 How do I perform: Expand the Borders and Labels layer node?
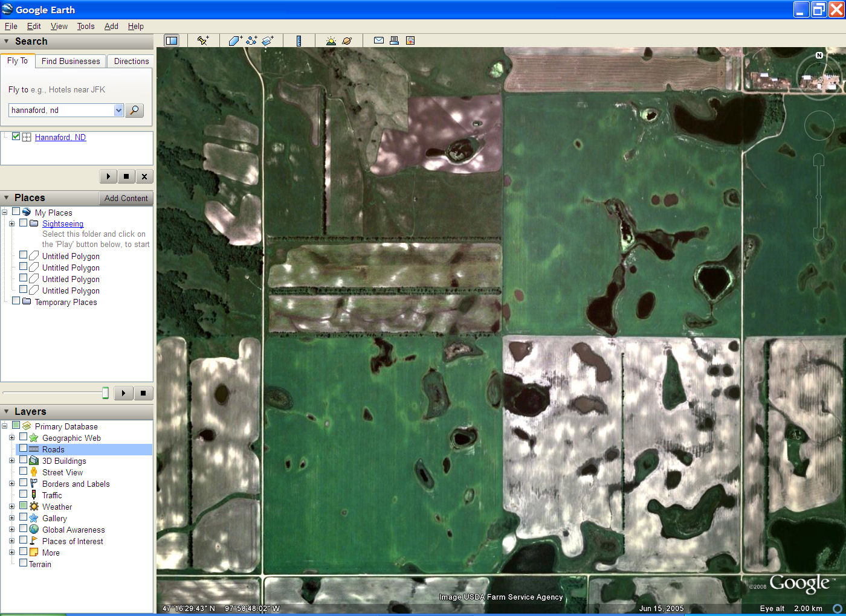tap(11, 484)
